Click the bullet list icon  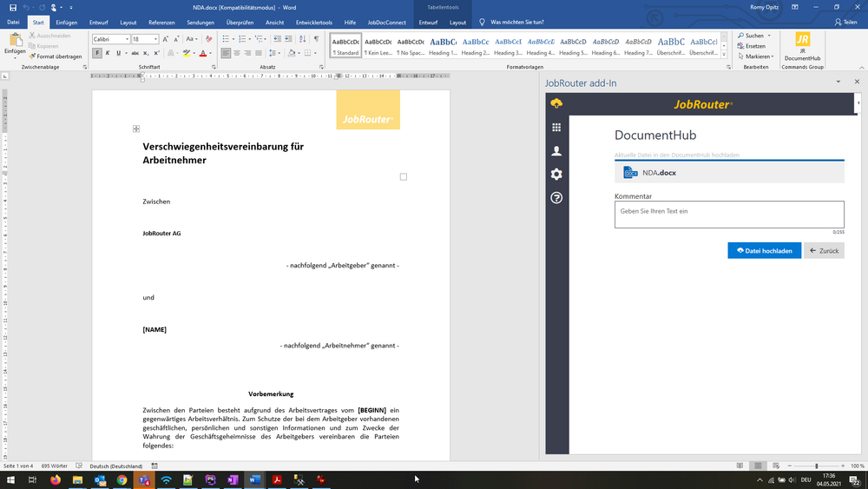point(226,39)
